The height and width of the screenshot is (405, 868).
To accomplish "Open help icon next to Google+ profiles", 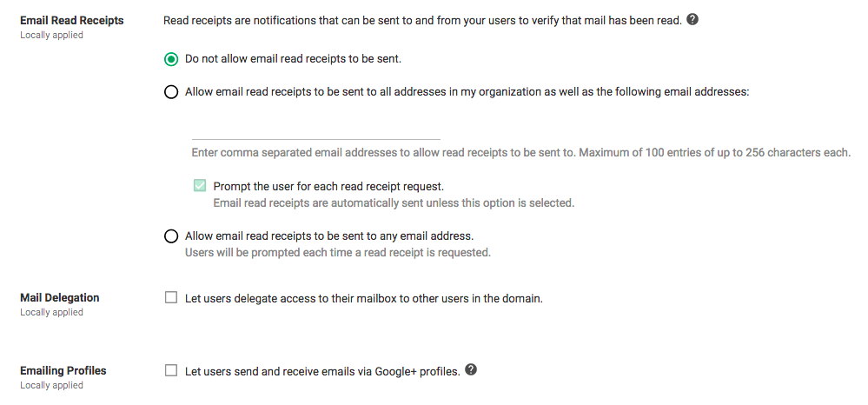I will pyautogui.click(x=471, y=370).
